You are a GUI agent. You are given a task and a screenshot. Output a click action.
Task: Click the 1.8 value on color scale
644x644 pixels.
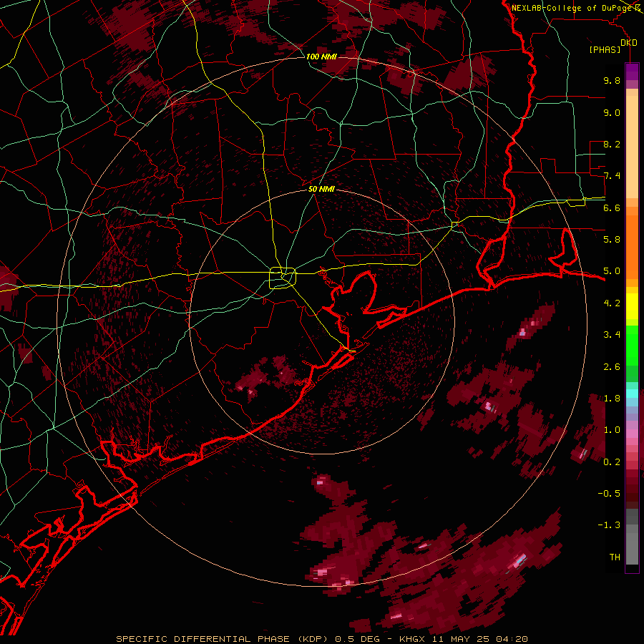pyautogui.click(x=612, y=399)
